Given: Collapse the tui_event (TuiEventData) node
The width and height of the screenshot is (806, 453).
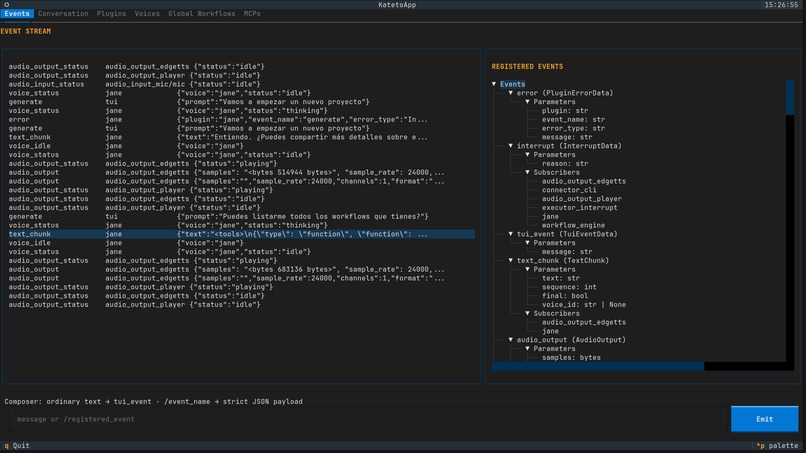Looking at the screenshot, I should [511, 234].
